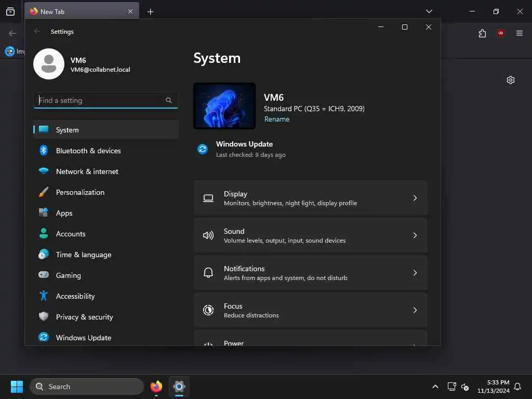Click the muted volume tray icon
Image resolution: width=532 pixels, height=399 pixels.
point(465,387)
